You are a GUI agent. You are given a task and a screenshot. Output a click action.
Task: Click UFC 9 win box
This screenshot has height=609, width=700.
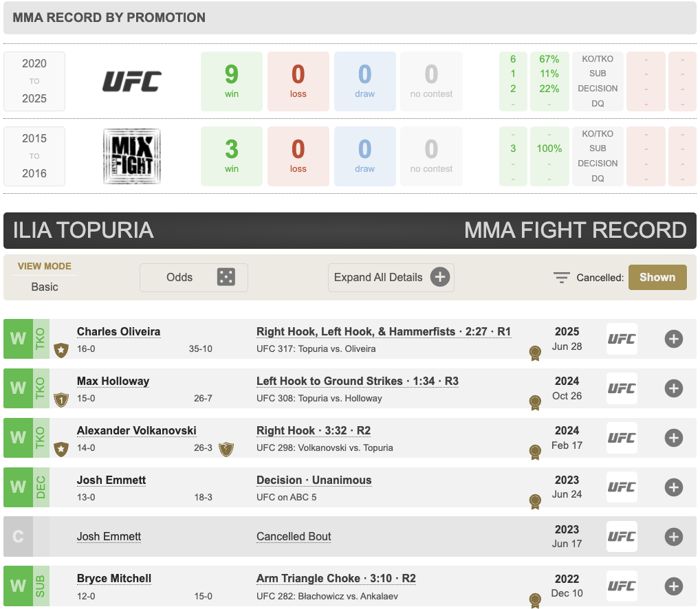coord(232,81)
